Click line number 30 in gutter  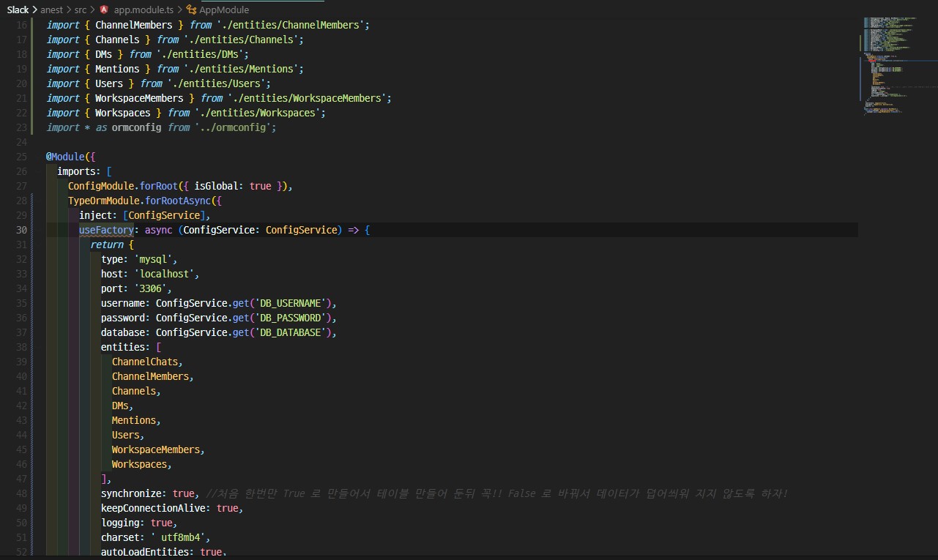(x=21, y=230)
